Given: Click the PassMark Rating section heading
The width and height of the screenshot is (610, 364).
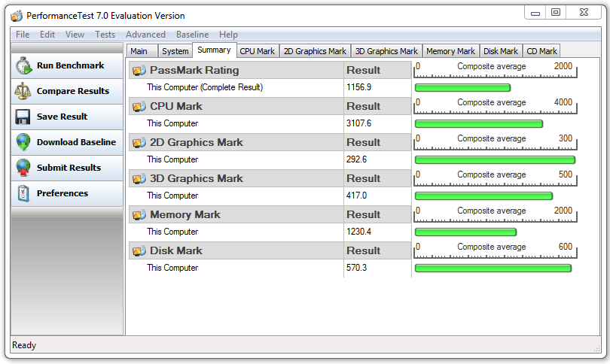Looking at the screenshot, I should 194,70.
